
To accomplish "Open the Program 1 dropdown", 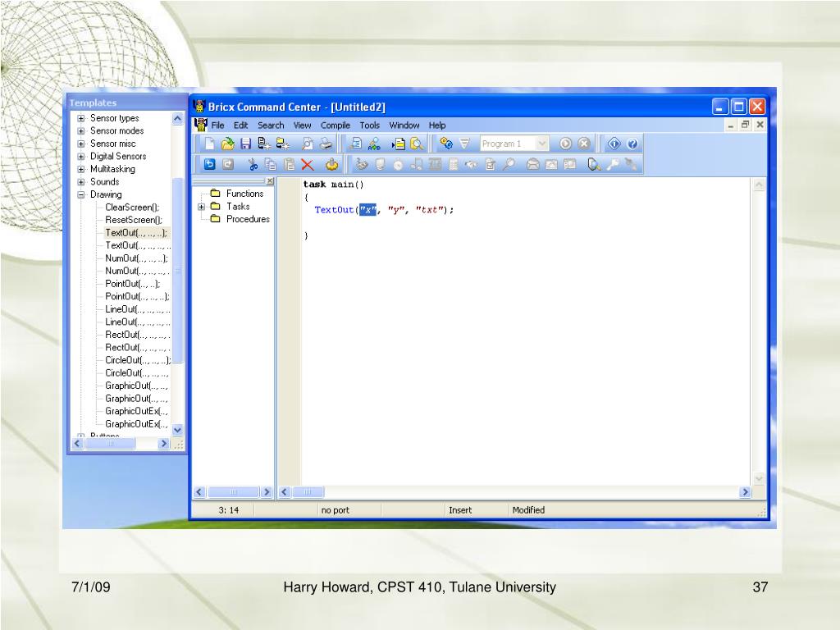I will [542, 144].
